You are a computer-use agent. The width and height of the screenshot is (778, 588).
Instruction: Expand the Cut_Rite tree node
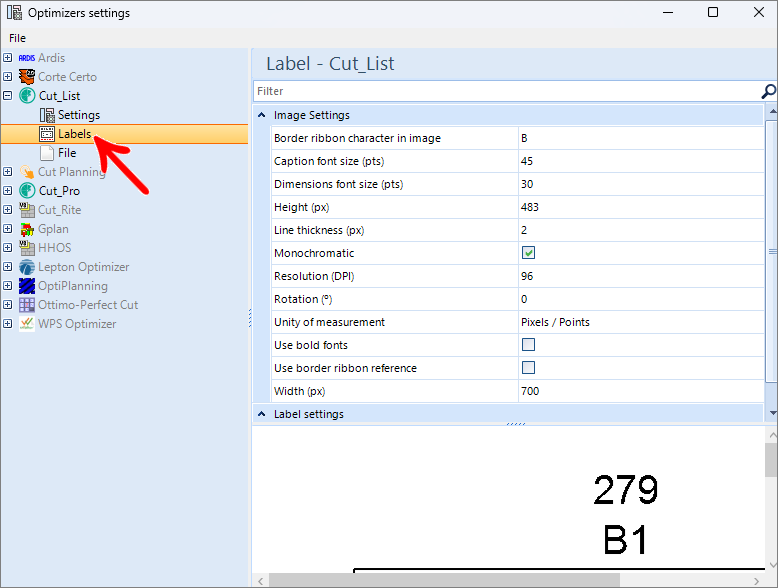coord(7,210)
